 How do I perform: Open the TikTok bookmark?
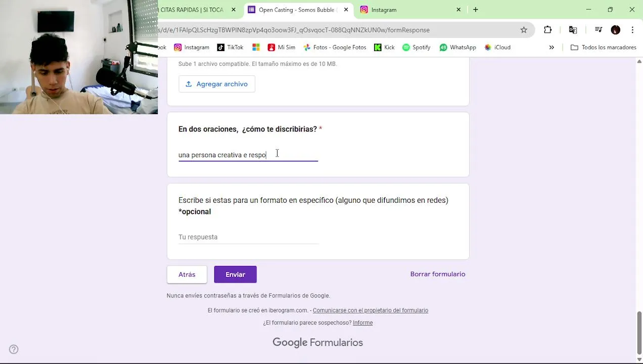click(230, 47)
